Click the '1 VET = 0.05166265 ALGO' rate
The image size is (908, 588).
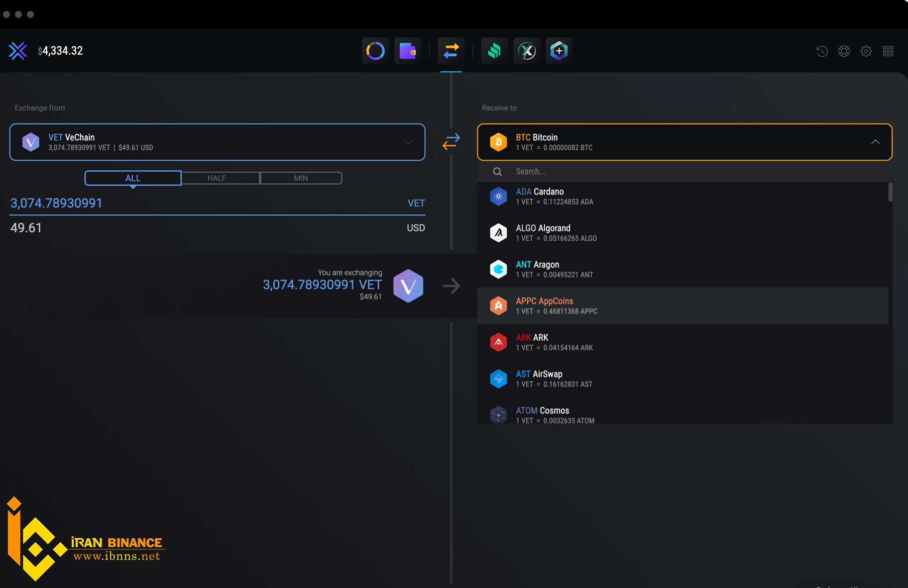557,238
